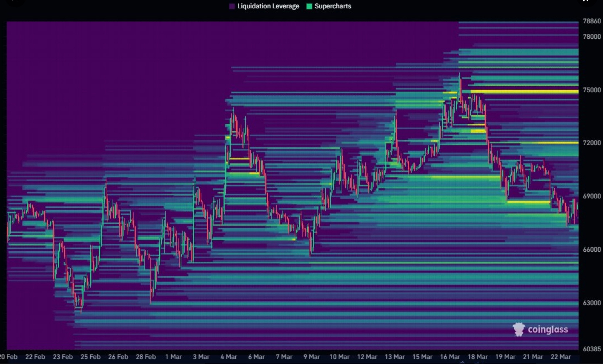
Task: Click the purple Liquidation Leverage legend swatch
Action: [x=232, y=6]
